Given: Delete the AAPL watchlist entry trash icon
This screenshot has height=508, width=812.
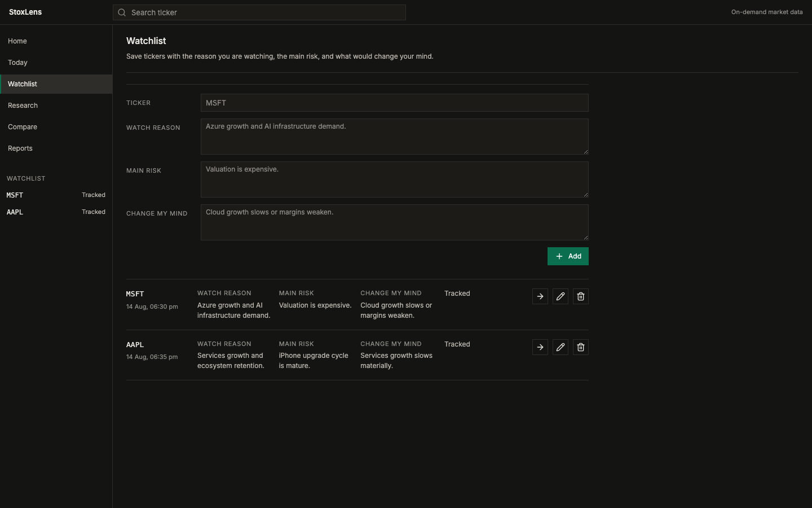Looking at the screenshot, I should pos(581,347).
